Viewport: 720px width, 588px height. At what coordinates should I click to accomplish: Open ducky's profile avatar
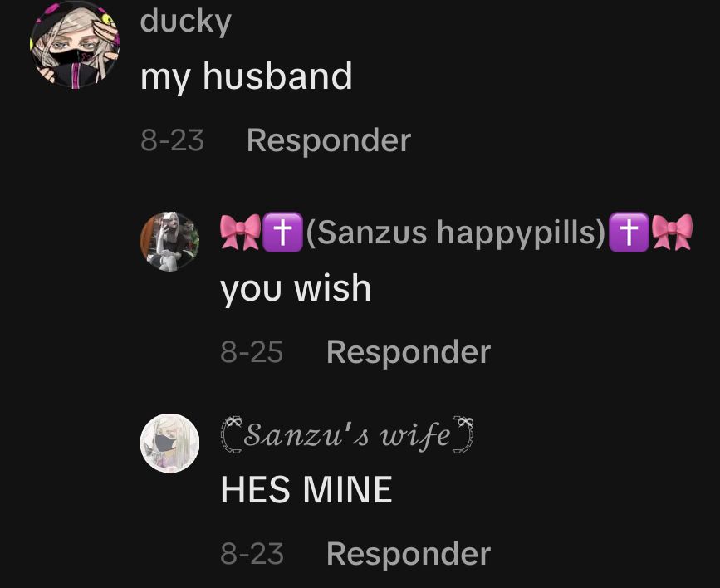point(75,45)
